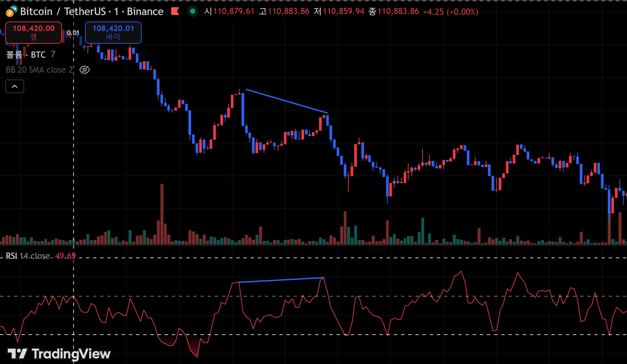Collapse the indicator legend with chevron
The height and width of the screenshot is (364, 627).
(15, 87)
